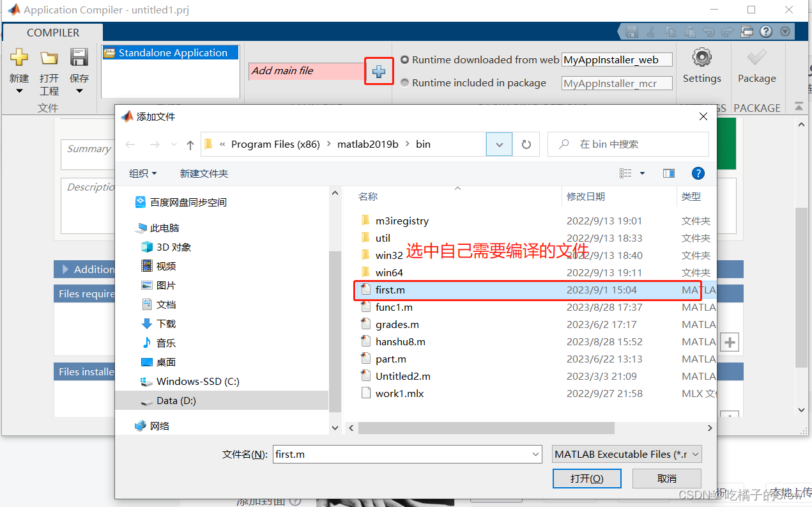Select Data (D:) drive
Image resolution: width=812 pixels, height=507 pixels.
point(169,400)
